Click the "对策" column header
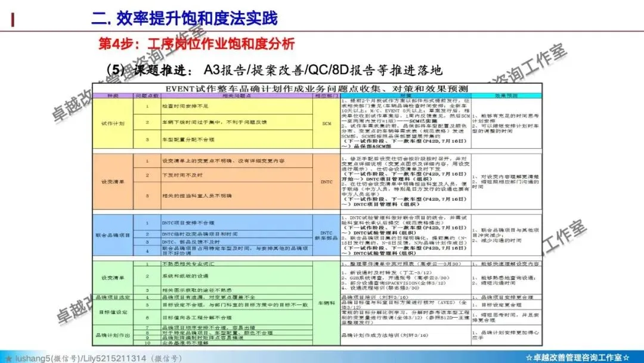The width and height of the screenshot is (644, 363). click(406, 96)
